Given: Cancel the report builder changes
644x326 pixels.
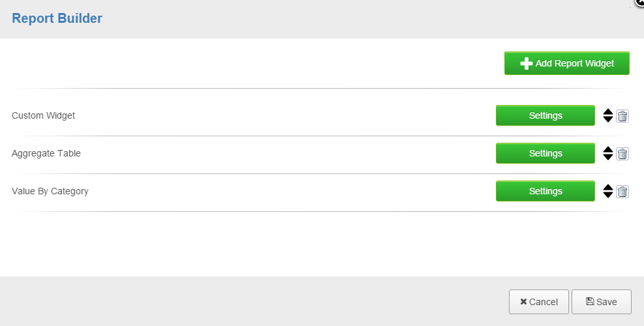Looking at the screenshot, I should [x=539, y=302].
